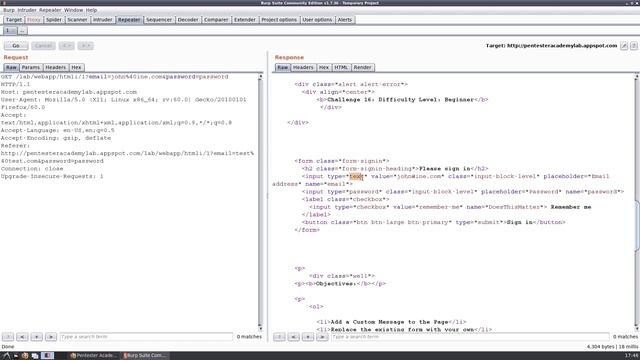Viewport: 640px width, 360px height.
Task: Send the request with the Go button
Action: (16, 46)
